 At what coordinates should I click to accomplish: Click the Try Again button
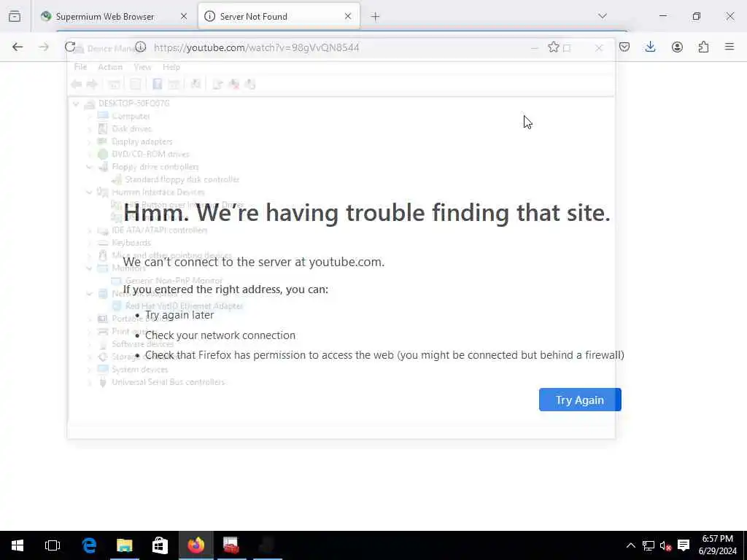coord(580,400)
